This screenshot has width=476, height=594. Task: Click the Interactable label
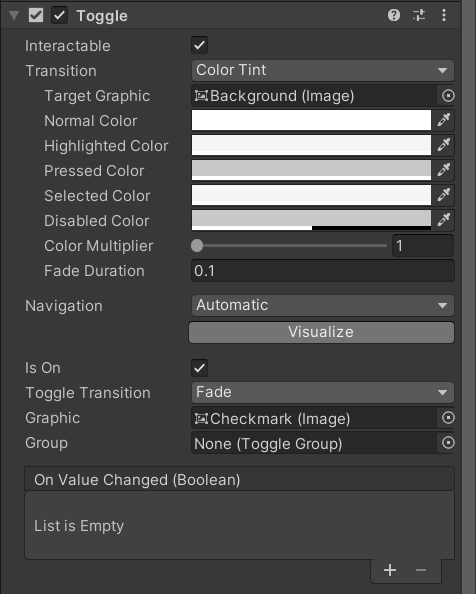68,46
